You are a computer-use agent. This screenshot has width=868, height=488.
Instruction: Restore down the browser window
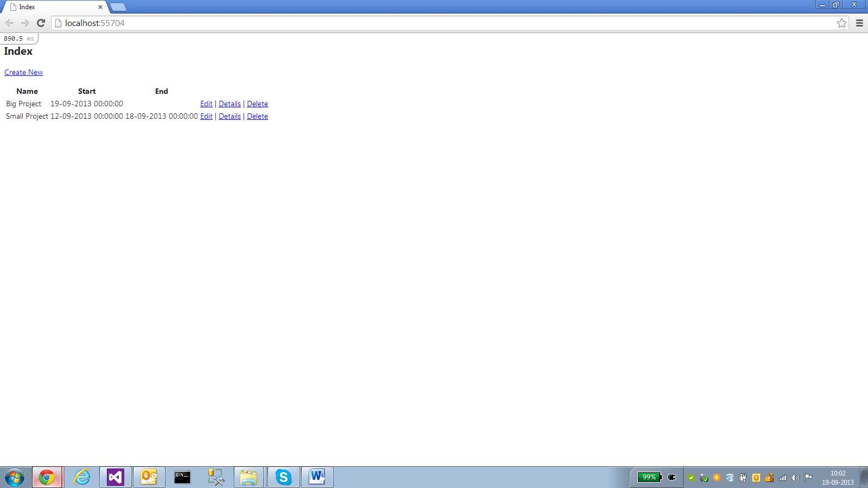[836, 4]
